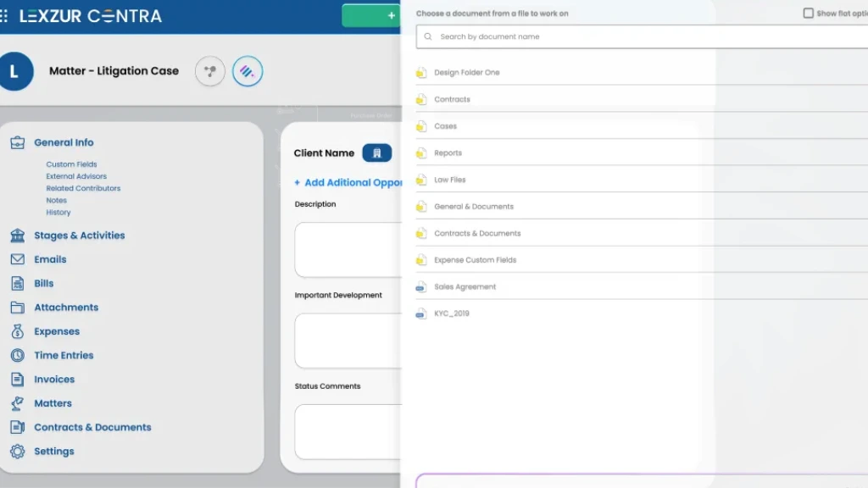The width and height of the screenshot is (868, 488).
Task: Open the Law Files folder
Action: tap(449, 180)
